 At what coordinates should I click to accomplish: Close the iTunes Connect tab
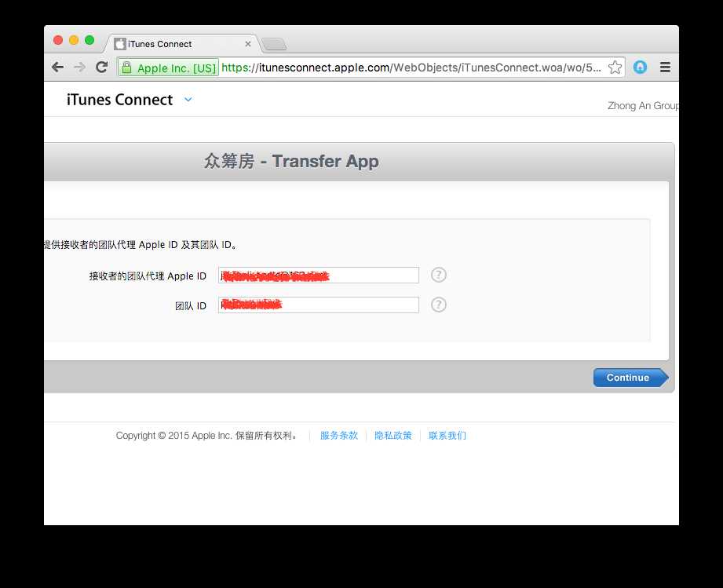coord(248,44)
